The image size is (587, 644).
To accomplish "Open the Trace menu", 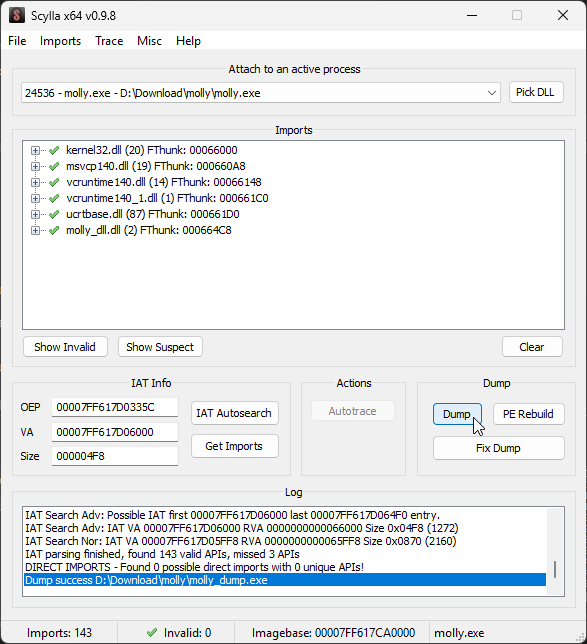I will tap(109, 41).
